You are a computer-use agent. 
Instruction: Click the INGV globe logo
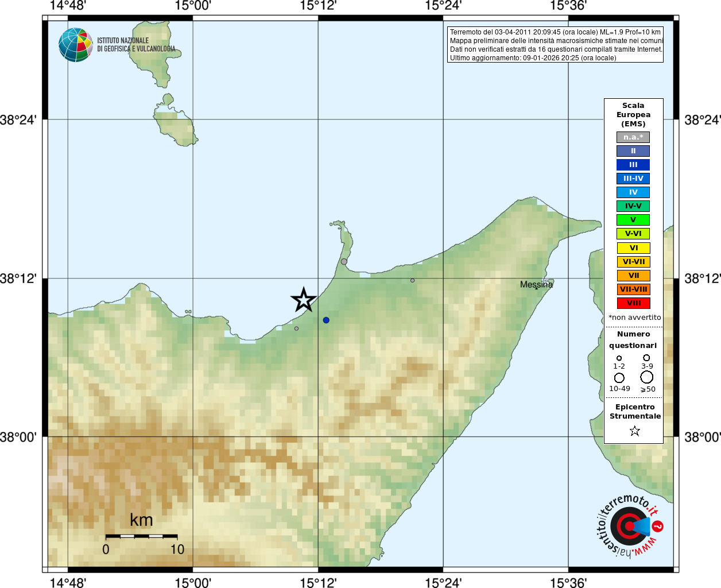tap(76, 45)
